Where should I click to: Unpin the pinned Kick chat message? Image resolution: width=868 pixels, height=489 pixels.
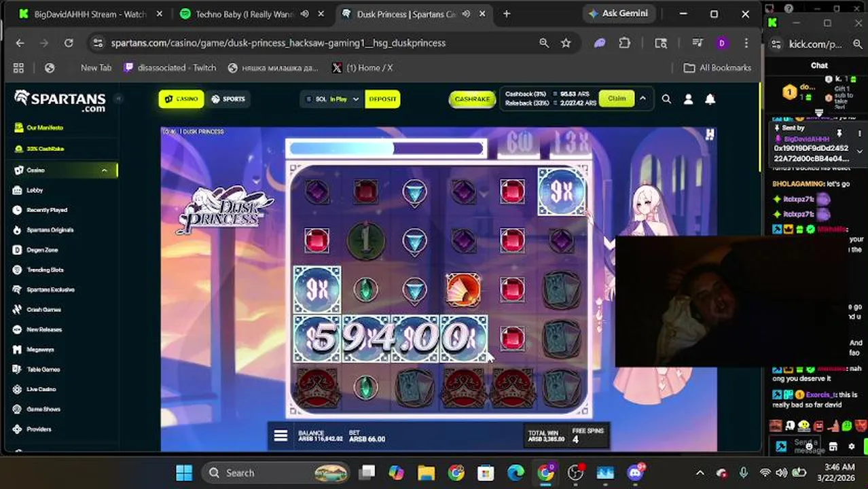pyautogui.click(x=839, y=133)
